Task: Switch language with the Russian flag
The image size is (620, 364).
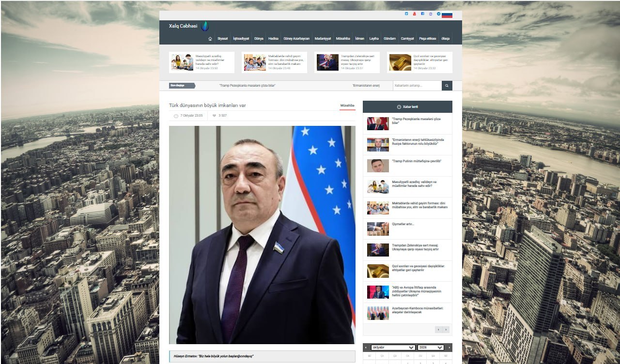Action: point(447,15)
